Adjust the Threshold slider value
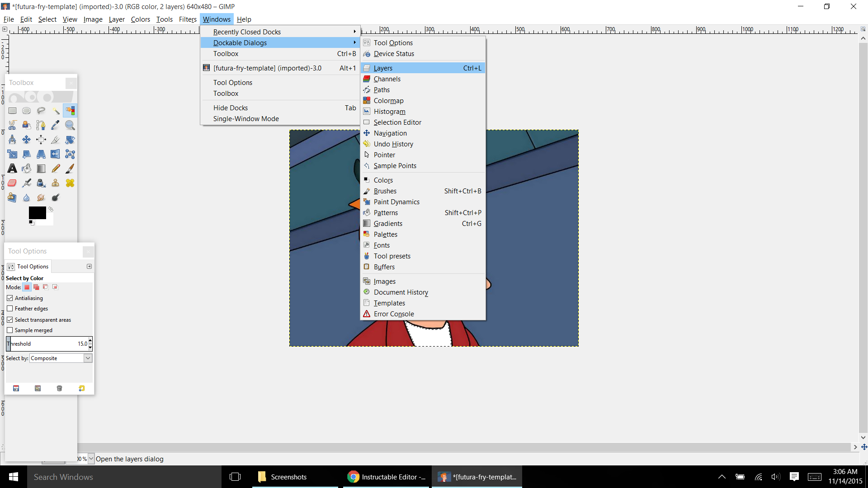 pos(47,343)
